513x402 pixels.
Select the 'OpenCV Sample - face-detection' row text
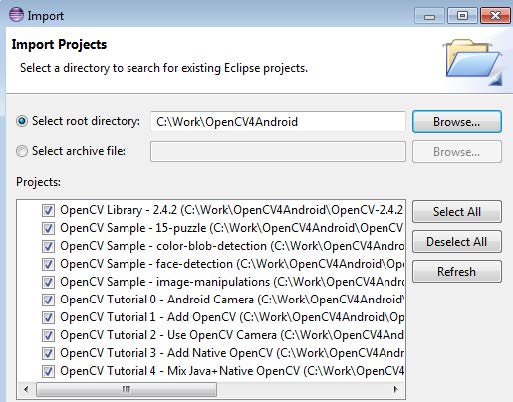coord(232,264)
